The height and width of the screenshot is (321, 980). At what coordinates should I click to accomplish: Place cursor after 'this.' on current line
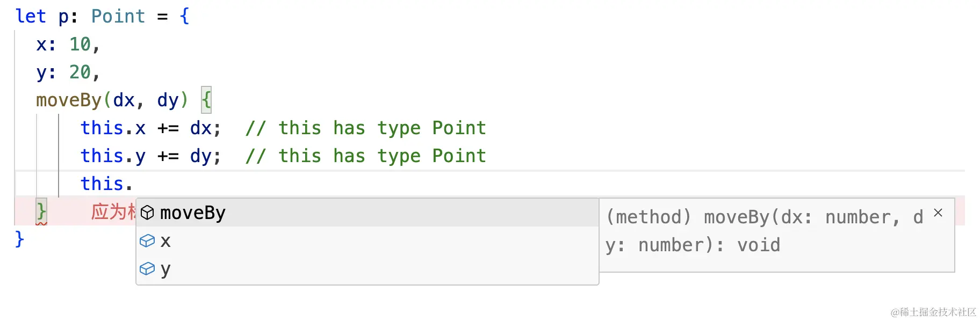[x=133, y=184]
